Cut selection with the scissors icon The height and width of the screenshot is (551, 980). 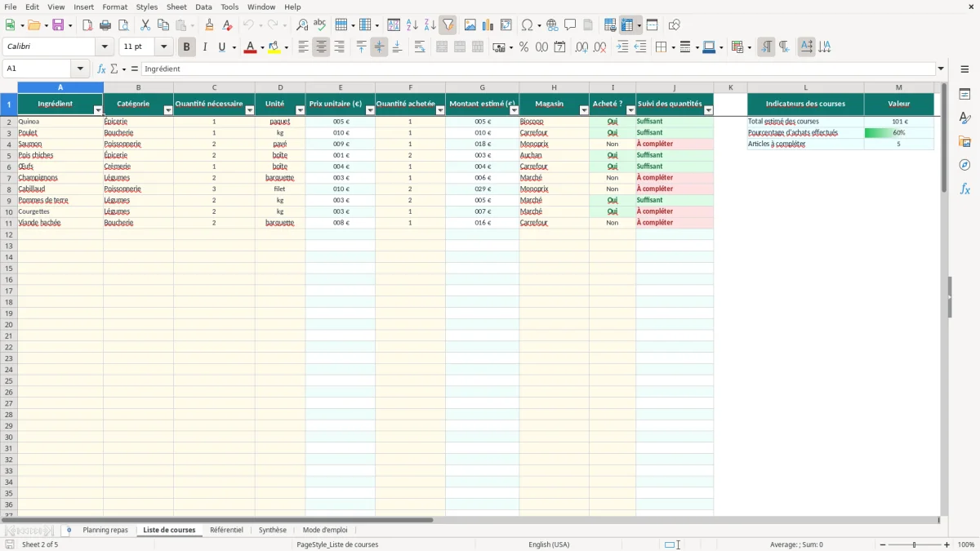tap(145, 25)
